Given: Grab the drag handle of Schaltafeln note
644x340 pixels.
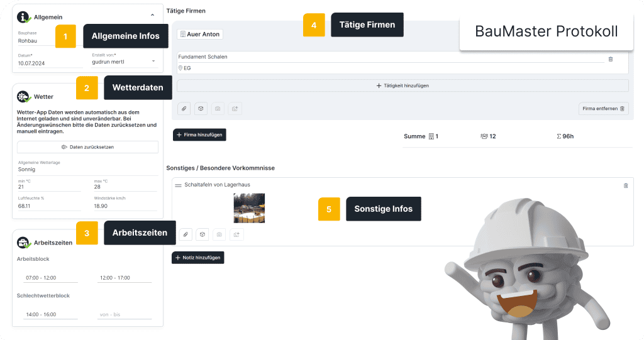Looking at the screenshot, I should pyautogui.click(x=178, y=185).
